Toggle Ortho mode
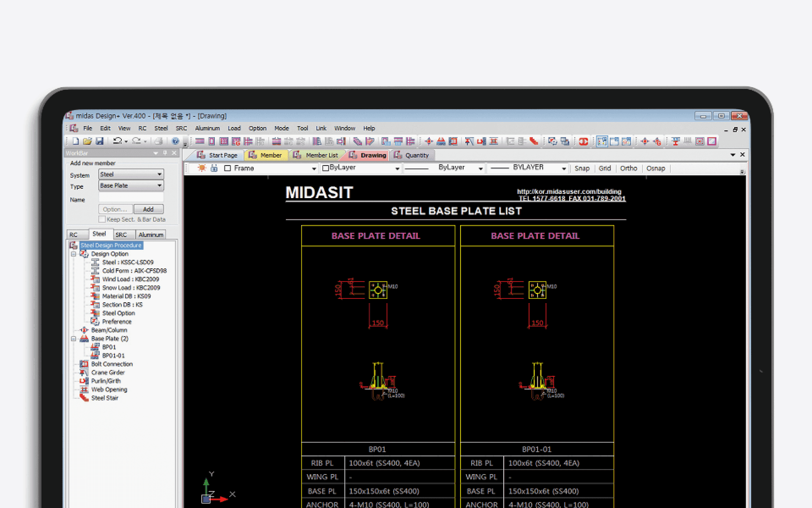Image resolution: width=812 pixels, height=508 pixels. click(x=628, y=168)
